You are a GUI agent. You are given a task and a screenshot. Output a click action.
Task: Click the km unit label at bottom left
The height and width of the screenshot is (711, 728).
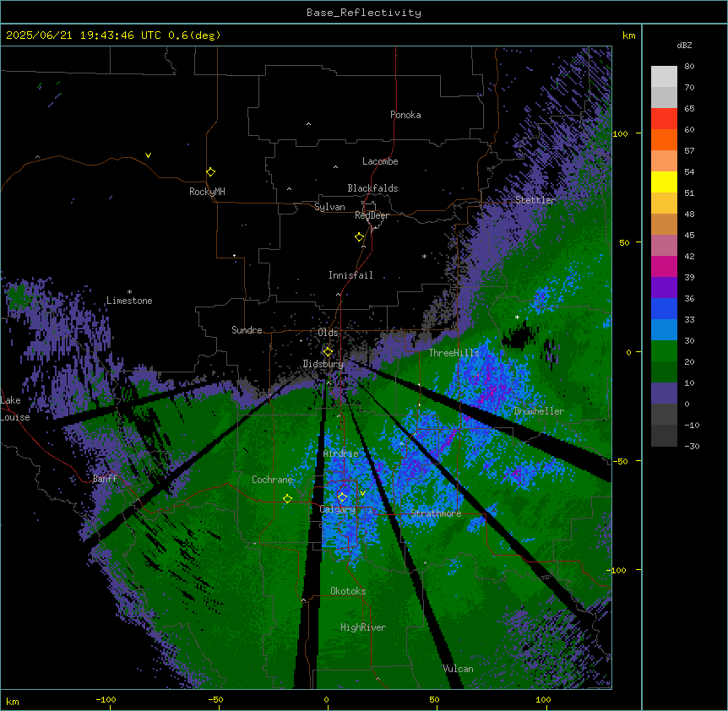click(x=13, y=701)
